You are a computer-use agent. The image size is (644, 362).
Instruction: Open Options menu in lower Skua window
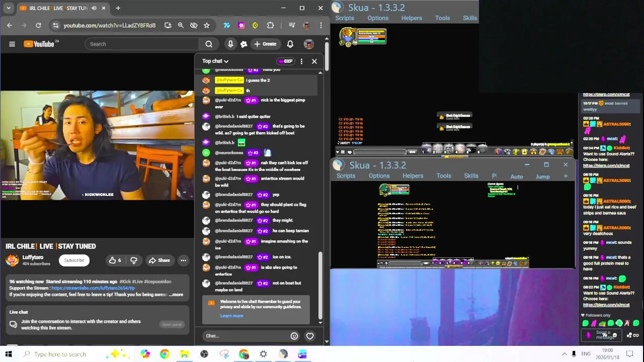pos(379,176)
